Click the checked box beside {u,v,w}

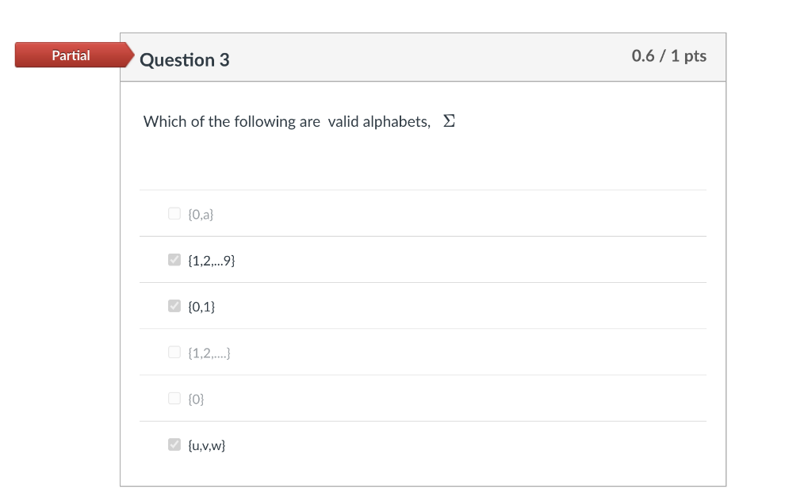pos(174,445)
